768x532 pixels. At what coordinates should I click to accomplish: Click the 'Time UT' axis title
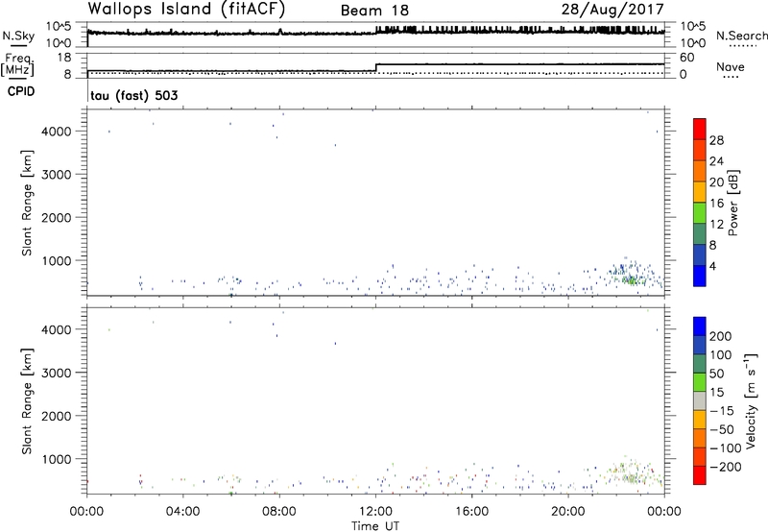[375, 526]
